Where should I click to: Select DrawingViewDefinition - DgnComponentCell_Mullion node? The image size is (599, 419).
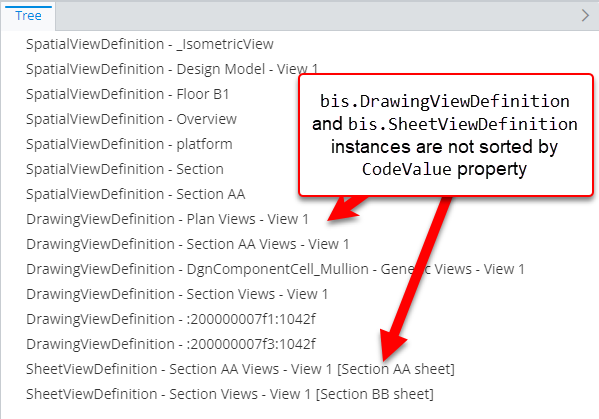point(275,269)
